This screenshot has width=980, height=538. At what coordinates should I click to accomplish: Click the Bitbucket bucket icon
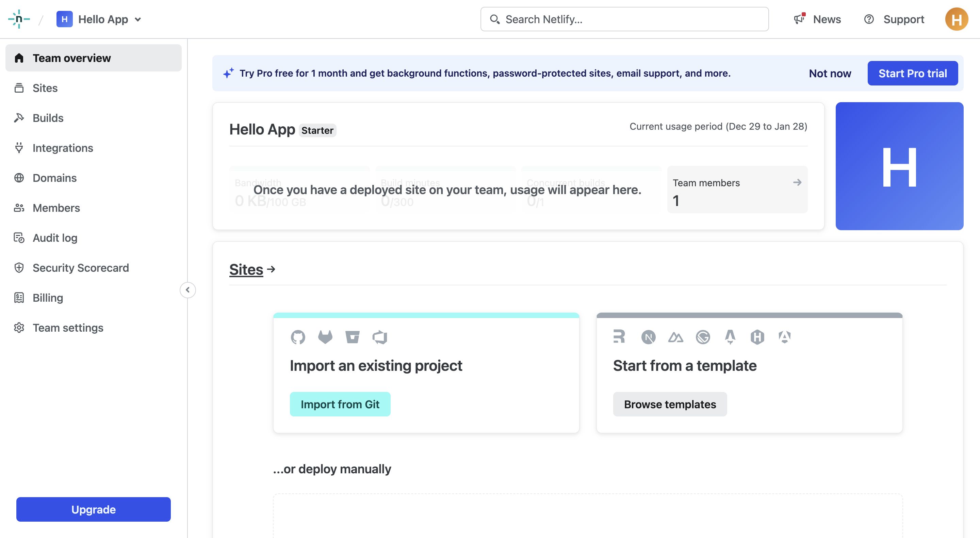[352, 337]
